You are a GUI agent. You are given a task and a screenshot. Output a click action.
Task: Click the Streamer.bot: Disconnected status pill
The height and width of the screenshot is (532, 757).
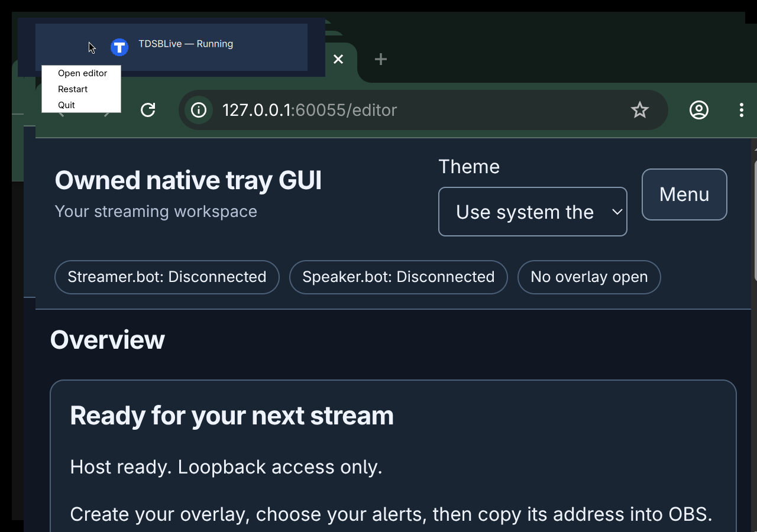(x=167, y=277)
